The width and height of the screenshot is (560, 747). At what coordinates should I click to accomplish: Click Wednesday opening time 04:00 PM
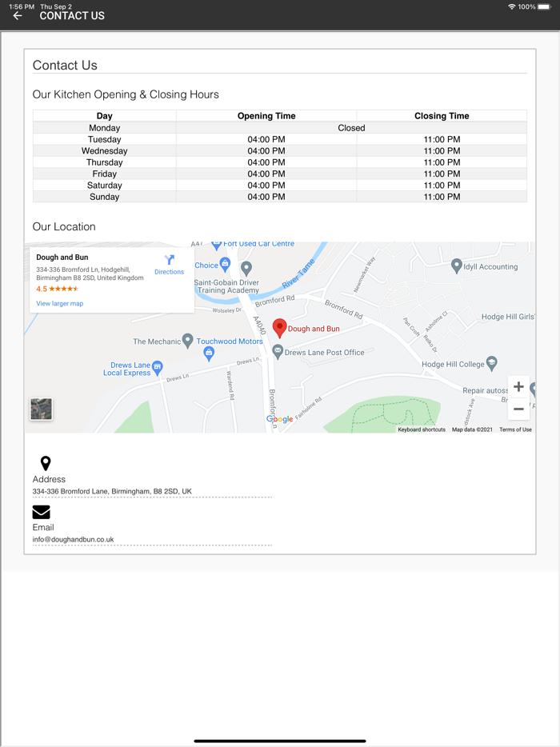266,150
